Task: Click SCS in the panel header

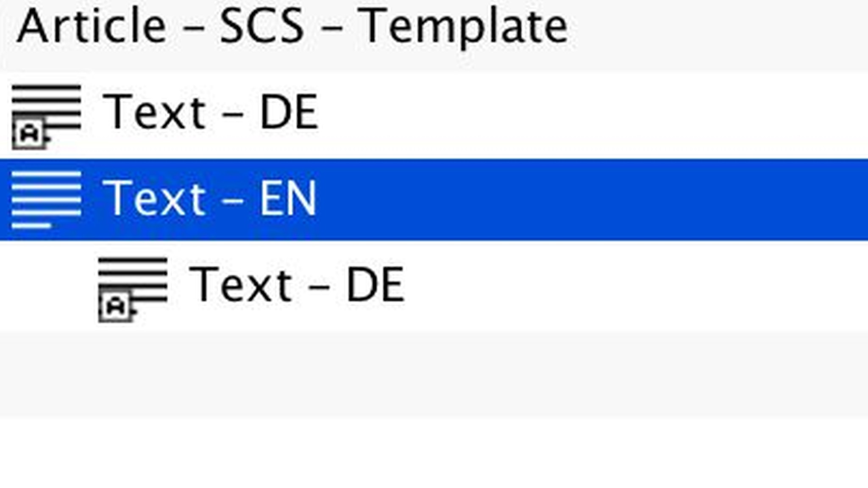Action: click(x=262, y=26)
